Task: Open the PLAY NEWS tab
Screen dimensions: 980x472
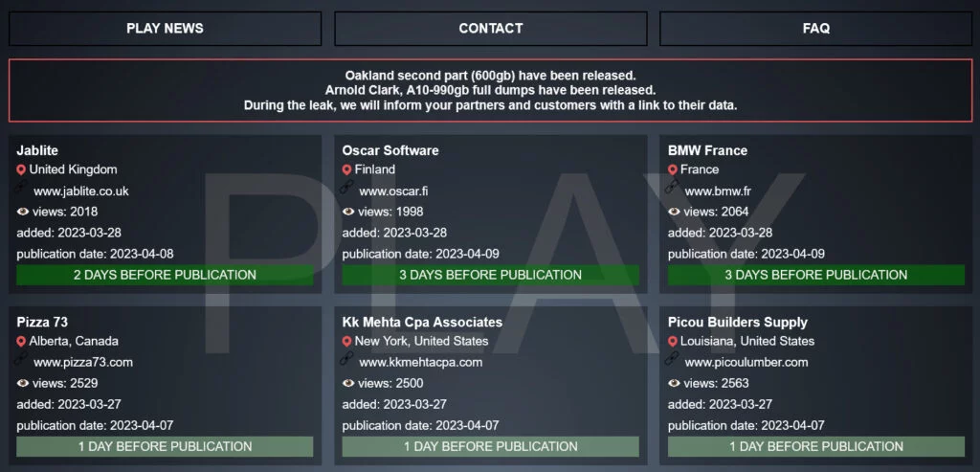Action: point(165,29)
